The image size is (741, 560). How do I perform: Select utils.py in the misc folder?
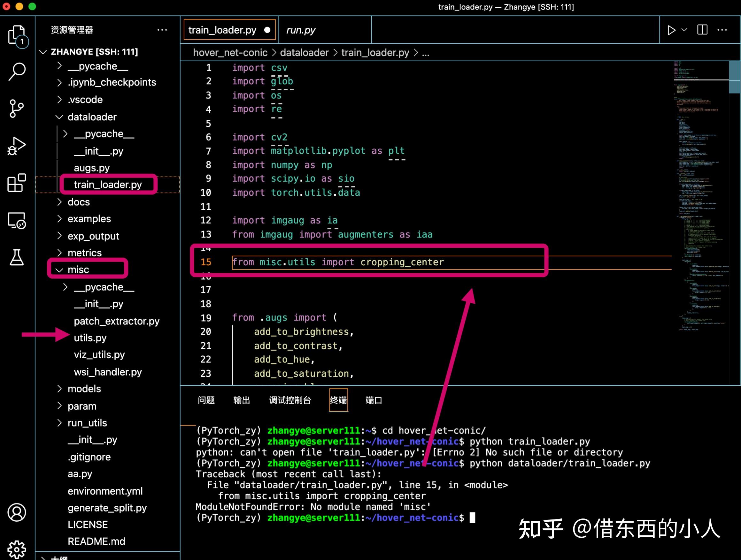coord(90,338)
